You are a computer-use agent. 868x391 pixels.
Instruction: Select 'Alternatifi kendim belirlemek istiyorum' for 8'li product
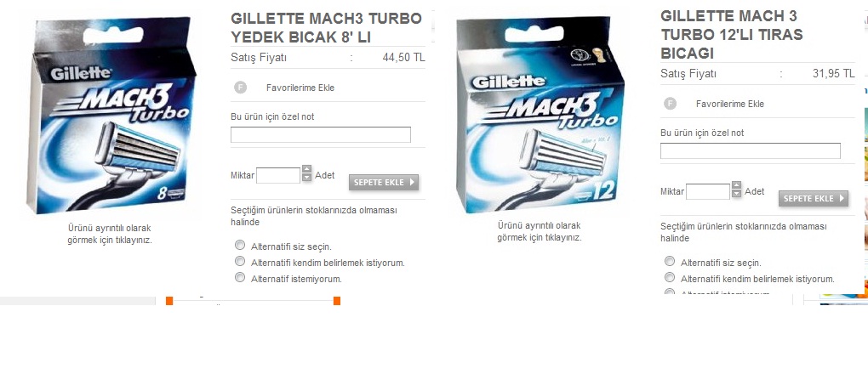(240, 261)
